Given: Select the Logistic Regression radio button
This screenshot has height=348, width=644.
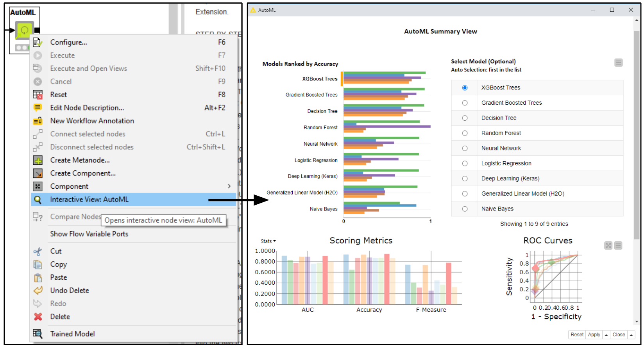Looking at the screenshot, I should coord(465,163).
